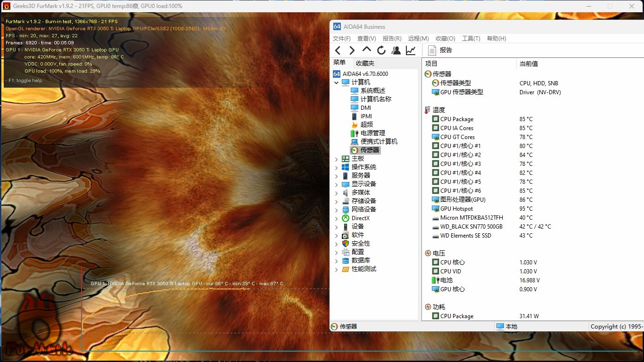Expand the 设备 tree node
644x362 pixels.
pyautogui.click(x=336, y=227)
